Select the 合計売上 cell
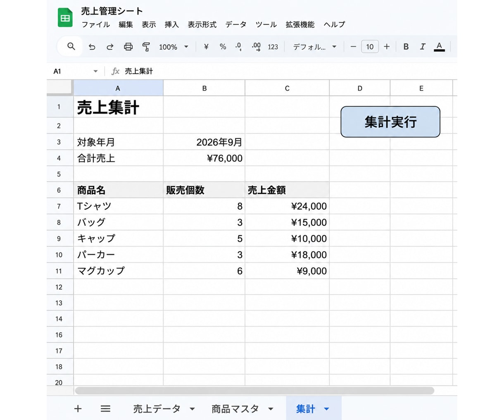Screen dimensions: 504x420 [118, 158]
